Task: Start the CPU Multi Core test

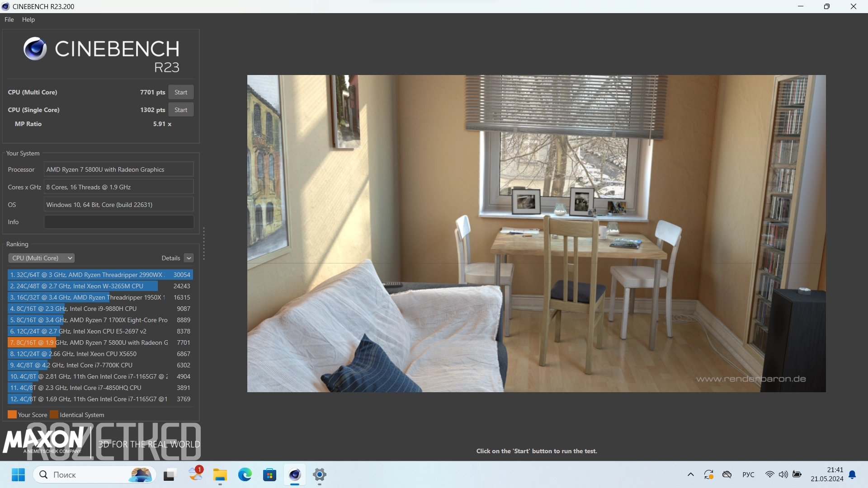Action: point(181,92)
